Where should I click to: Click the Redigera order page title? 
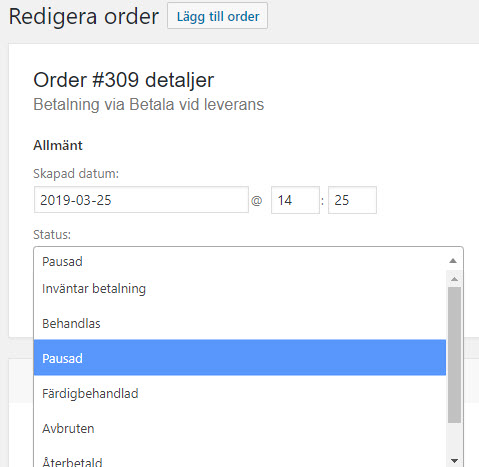[84, 17]
